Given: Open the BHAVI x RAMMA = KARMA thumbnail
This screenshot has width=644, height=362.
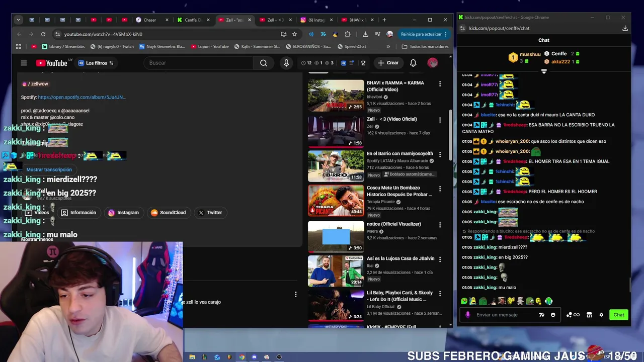Looking at the screenshot, I should click(336, 96).
